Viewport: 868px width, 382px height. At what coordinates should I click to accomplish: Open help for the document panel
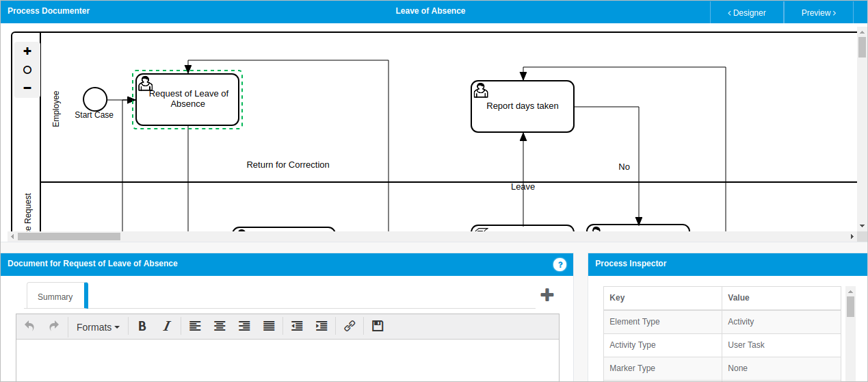pyautogui.click(x=560, y=264)
